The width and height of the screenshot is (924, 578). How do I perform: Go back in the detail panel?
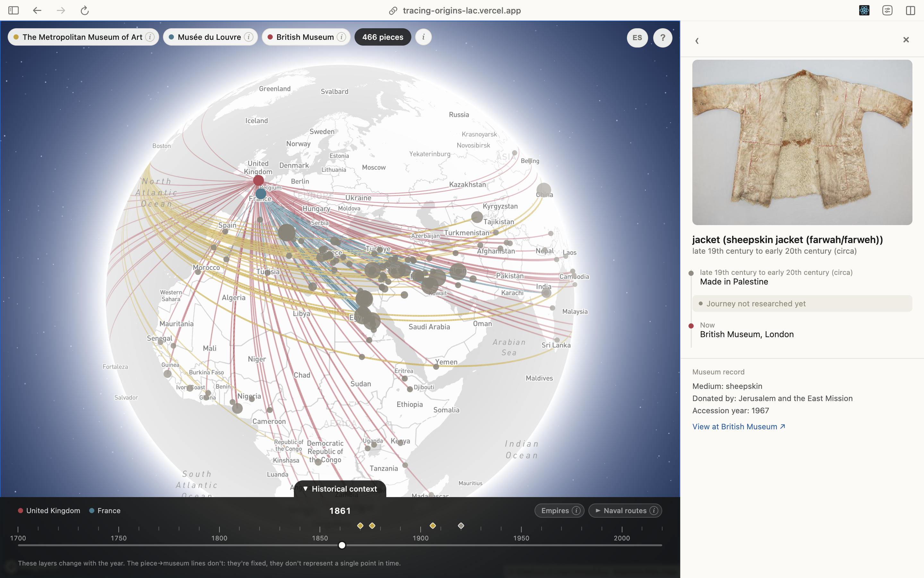tap(697, 40)
